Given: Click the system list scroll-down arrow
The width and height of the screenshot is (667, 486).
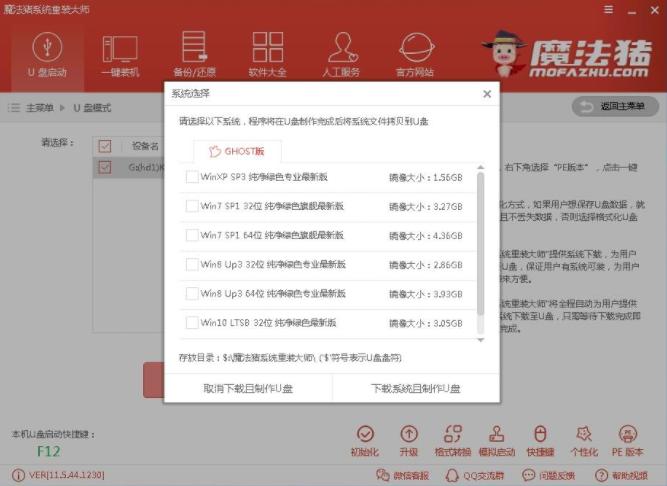Looking at the screenshot, I should [x=481, y=340].
